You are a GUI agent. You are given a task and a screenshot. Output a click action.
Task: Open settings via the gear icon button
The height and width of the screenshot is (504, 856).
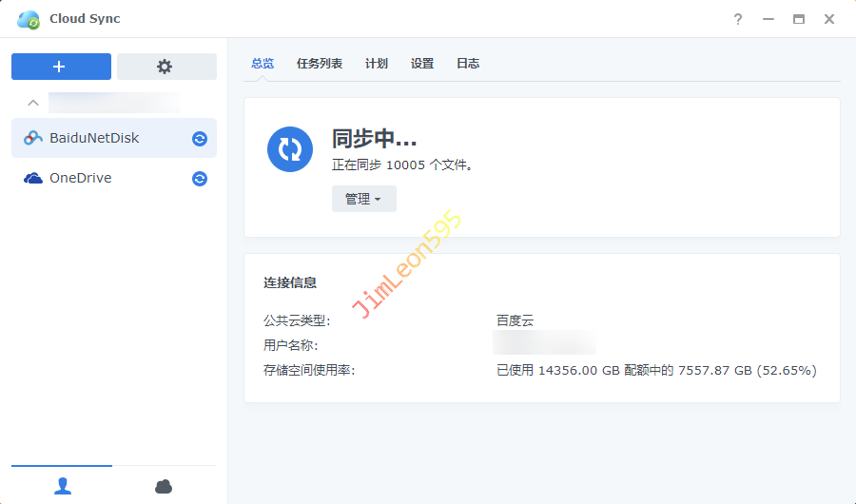166,67
